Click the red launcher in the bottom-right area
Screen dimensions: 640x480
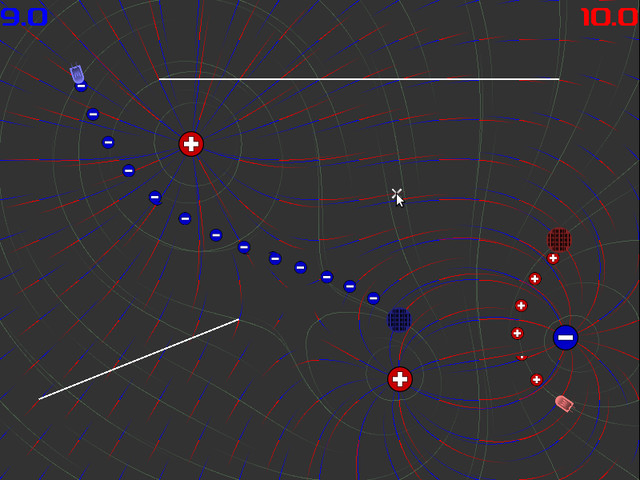point(564,402)
